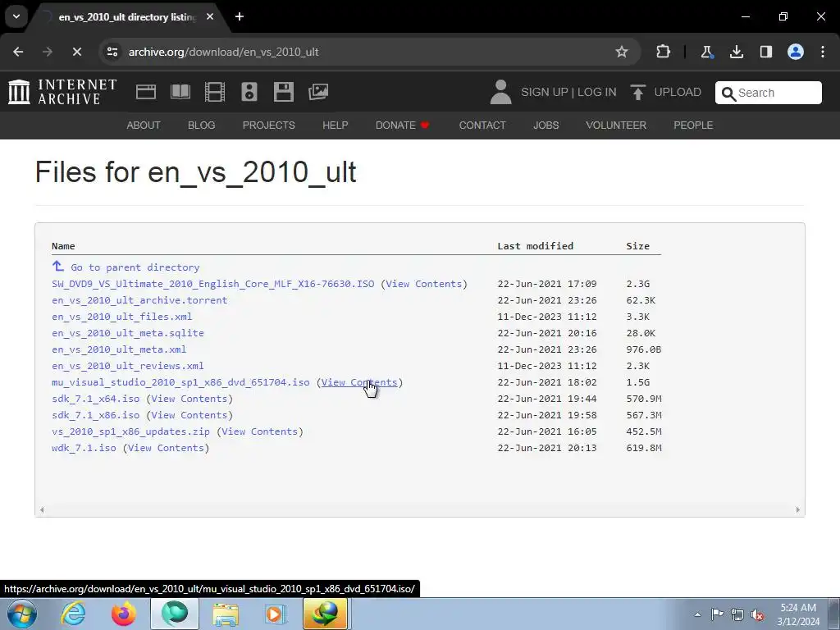The height and width of the screenshot is (630, 840).
Task: Open en_vs_2010_ult_archive.torrent
Action: (x=139, y=300)
